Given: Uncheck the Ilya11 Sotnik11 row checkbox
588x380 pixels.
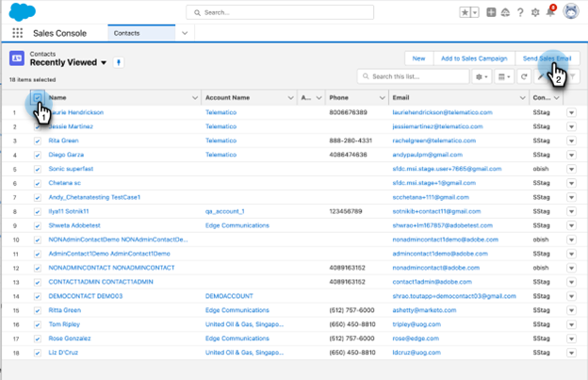Looking at the screenshot, I should tap(37, 212).
